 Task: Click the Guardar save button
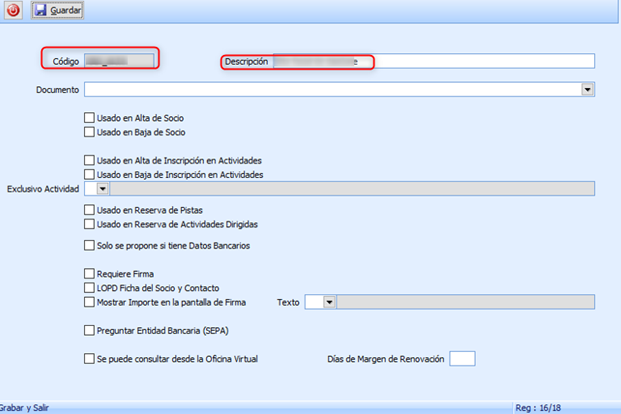click(x=58, y=11)
